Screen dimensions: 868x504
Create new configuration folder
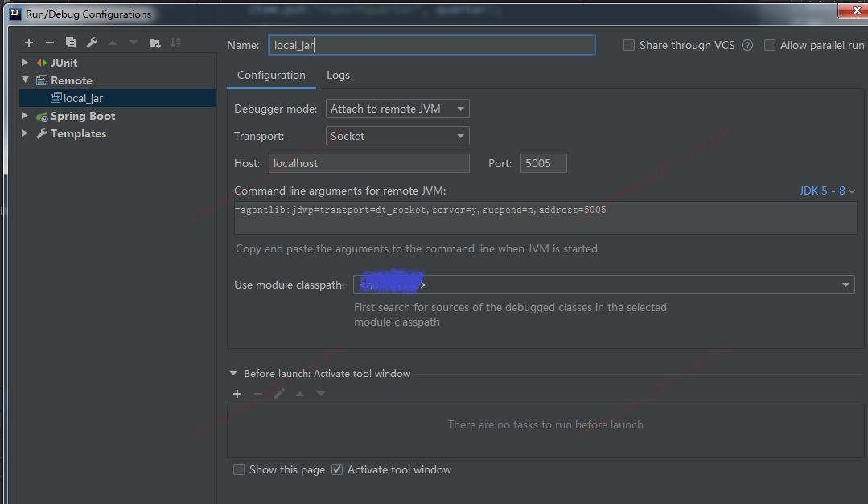[x=154, y=43]
